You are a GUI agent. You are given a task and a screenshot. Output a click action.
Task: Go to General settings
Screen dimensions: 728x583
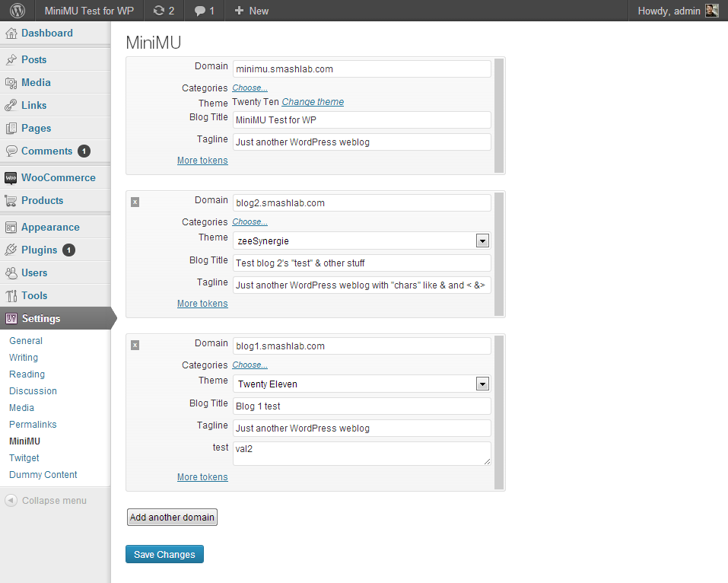click(x=26, y=340)
